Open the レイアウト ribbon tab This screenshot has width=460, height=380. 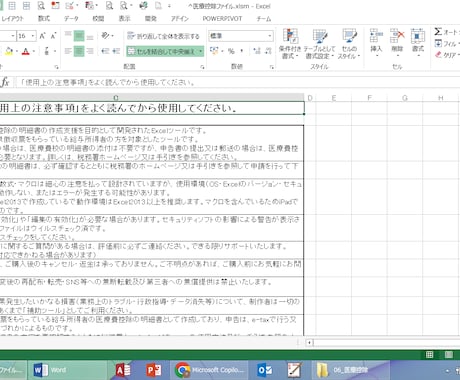pyautogui.click(x=13, y=19)
